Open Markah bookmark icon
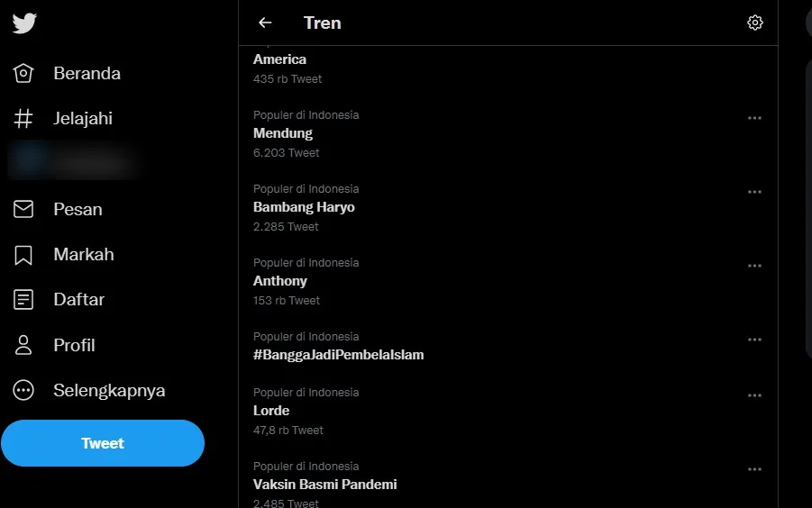812x508 pixels. (x=23, y=255)
